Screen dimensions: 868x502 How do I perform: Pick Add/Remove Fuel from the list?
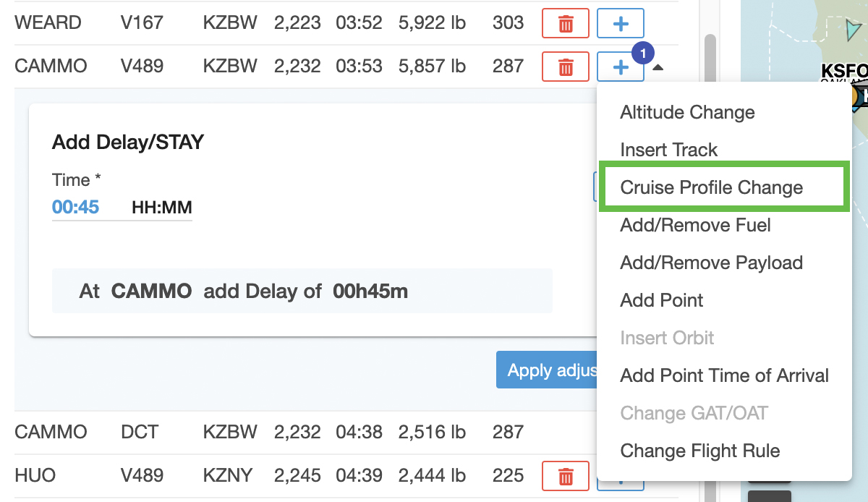point(695,225)
